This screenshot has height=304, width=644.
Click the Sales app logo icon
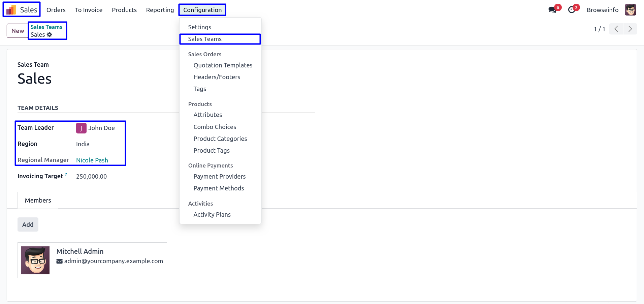[x=11, y=10]
